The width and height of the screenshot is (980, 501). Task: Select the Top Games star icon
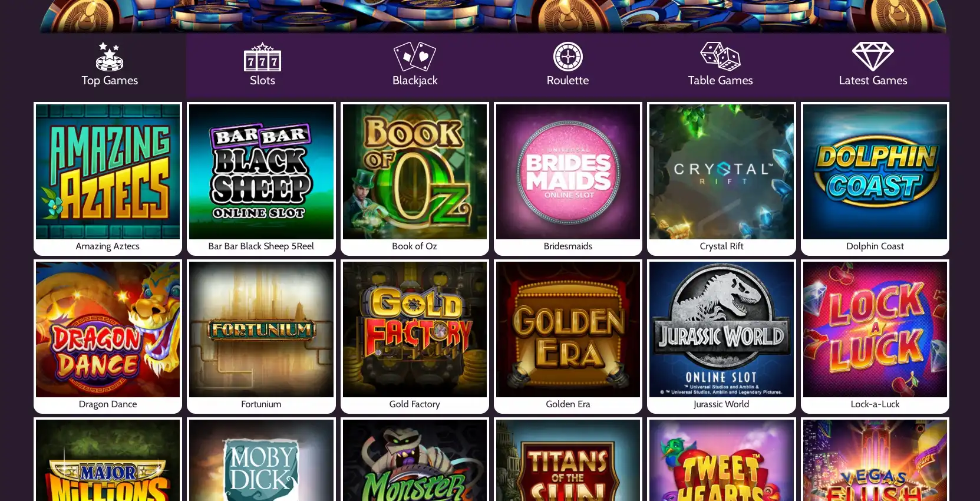110,57
